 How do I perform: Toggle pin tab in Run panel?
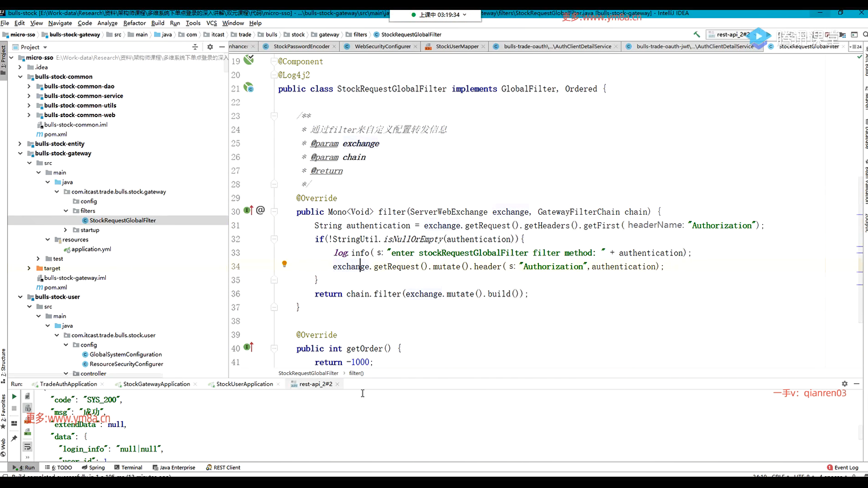pyautogui.click(x=14, y=438)
